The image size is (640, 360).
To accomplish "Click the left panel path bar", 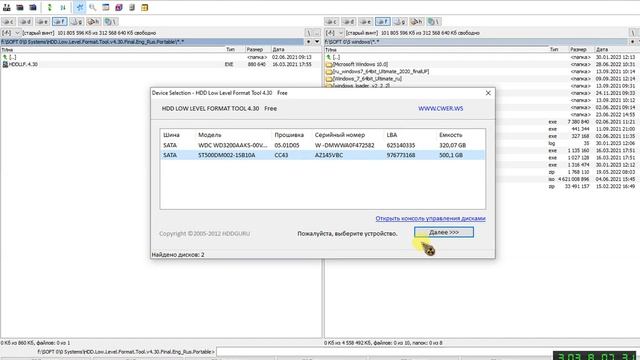I will coord(152,42).
